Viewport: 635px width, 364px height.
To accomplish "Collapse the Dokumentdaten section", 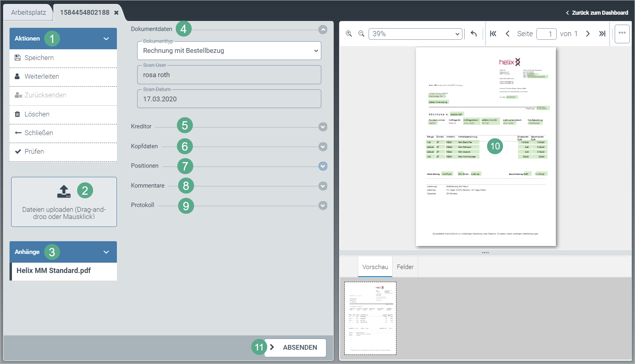I will tap(323, 30).
